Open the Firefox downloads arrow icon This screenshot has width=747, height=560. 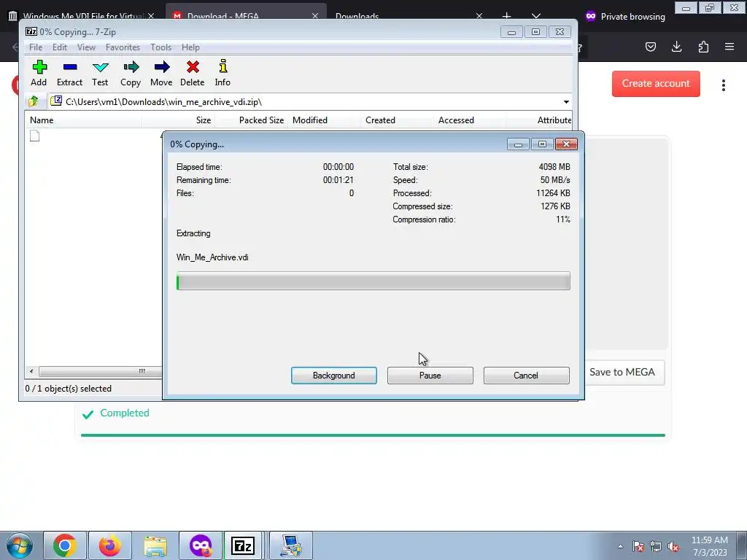676,46
